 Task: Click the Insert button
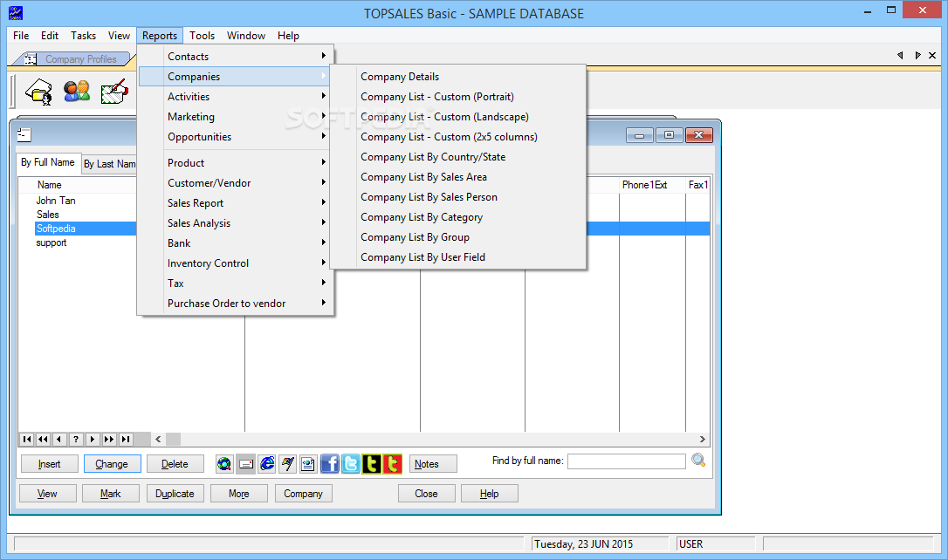click(x=50, y=464)
